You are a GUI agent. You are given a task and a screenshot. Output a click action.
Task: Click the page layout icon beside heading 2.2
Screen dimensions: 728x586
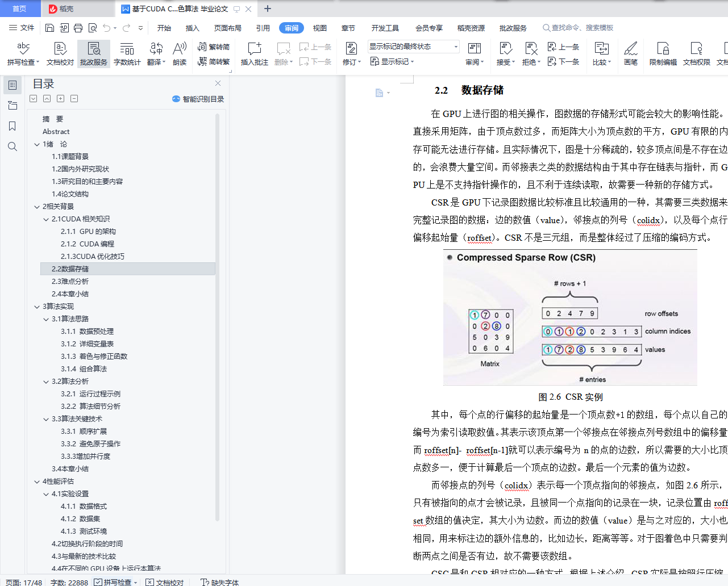pyautogui.click(x=380, y=93)
